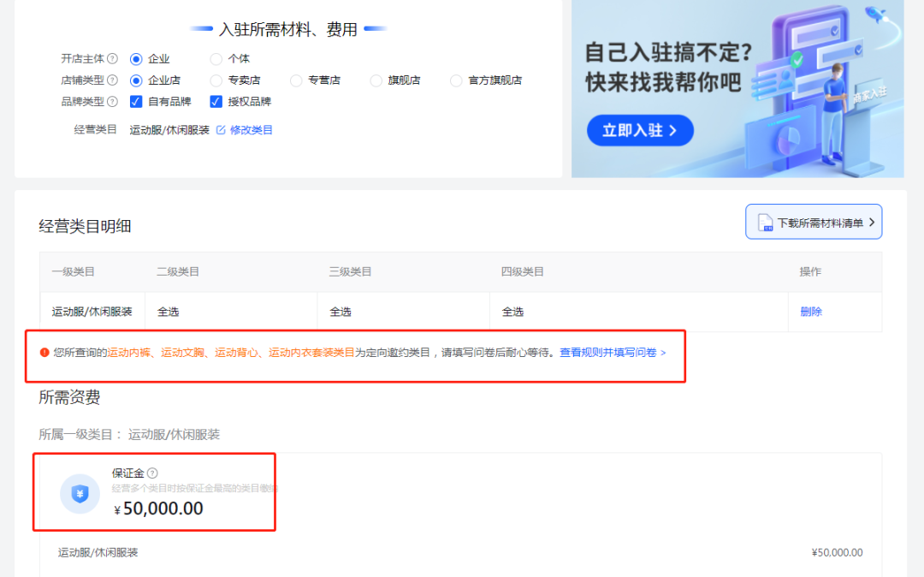Open help icon beside 保证金
Screen dimensions: 924x577
click(x=152, y=473)
